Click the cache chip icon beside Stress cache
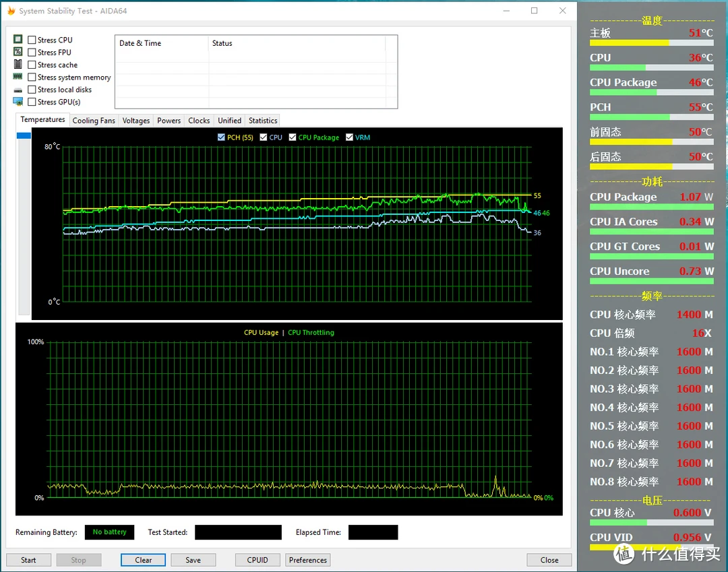This screenshot has width=728, height=572. pyautogui.click(x=18, y=64)
